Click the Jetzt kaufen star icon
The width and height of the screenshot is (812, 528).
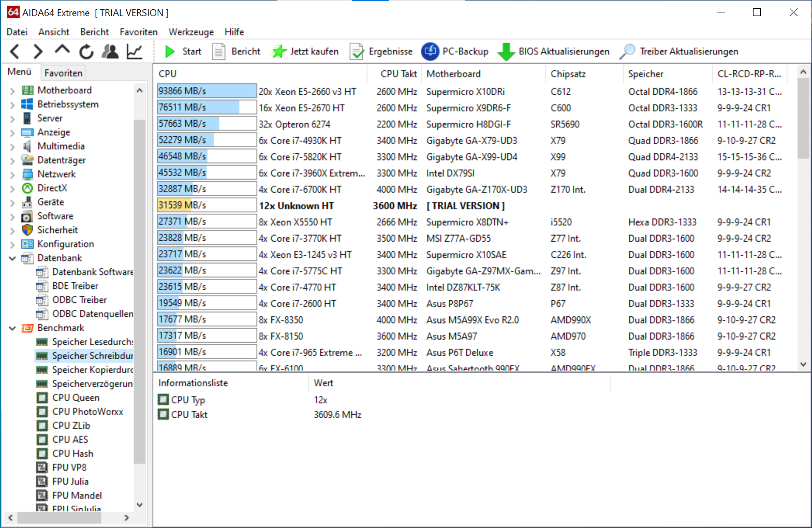point(279,52)
